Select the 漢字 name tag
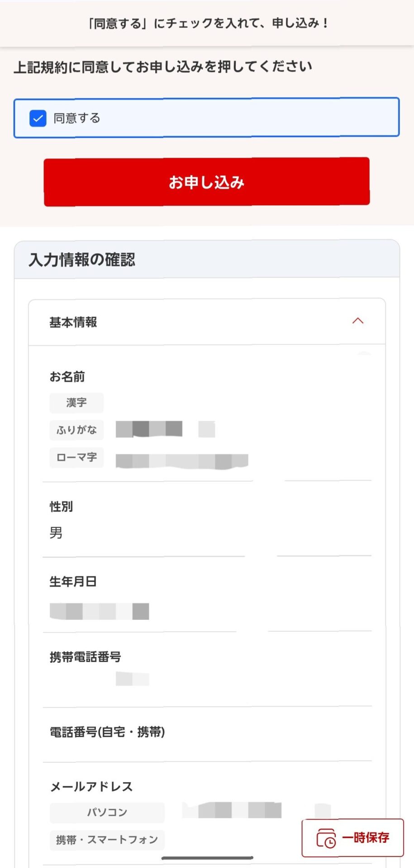Image resolution: width=414 pixels, height=868 pixels. [76, 402]
